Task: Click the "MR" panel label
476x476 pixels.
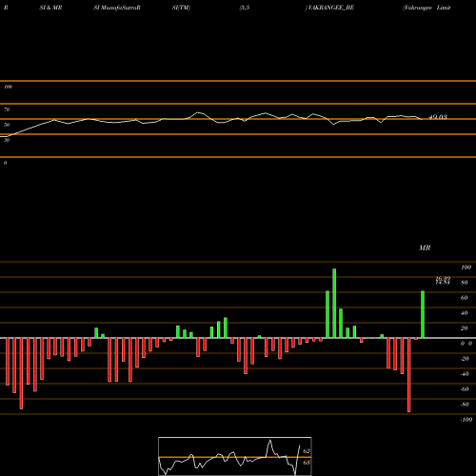Action: [x=425, y=248]
